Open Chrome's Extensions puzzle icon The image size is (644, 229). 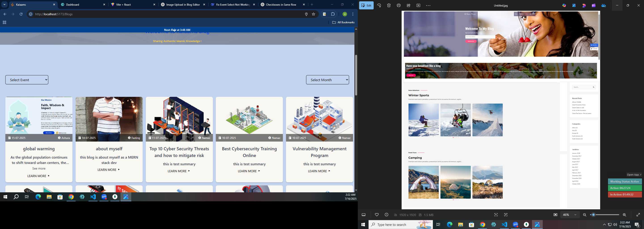[333, 14]
